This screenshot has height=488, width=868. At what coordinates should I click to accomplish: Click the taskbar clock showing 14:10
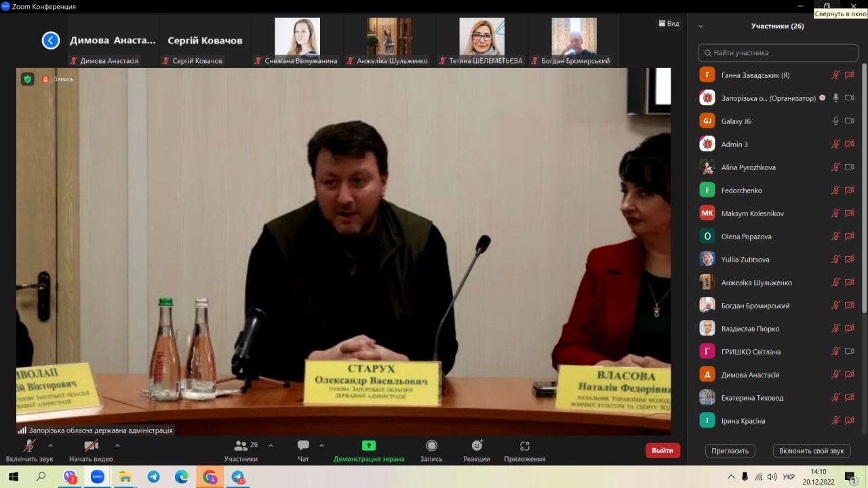coord(818,476)
